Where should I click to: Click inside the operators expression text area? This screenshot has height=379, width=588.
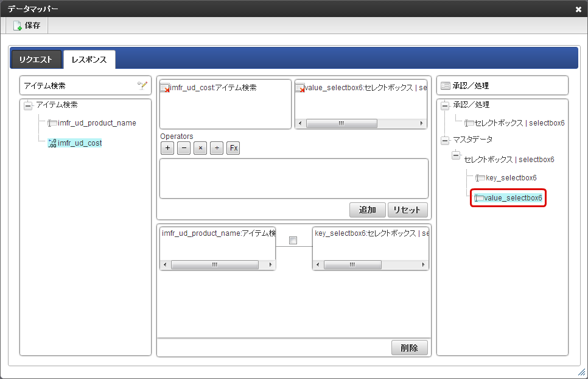(x=294, y=179)
